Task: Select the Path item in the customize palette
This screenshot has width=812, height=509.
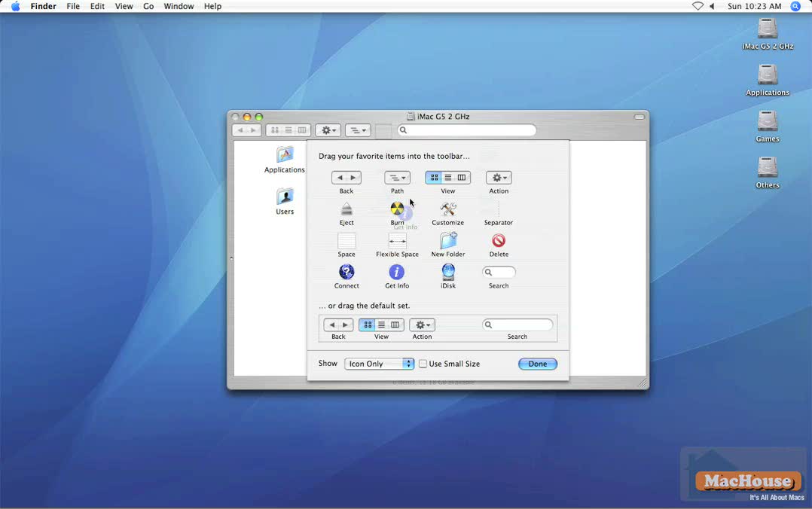Action: [x=397, y=178]
